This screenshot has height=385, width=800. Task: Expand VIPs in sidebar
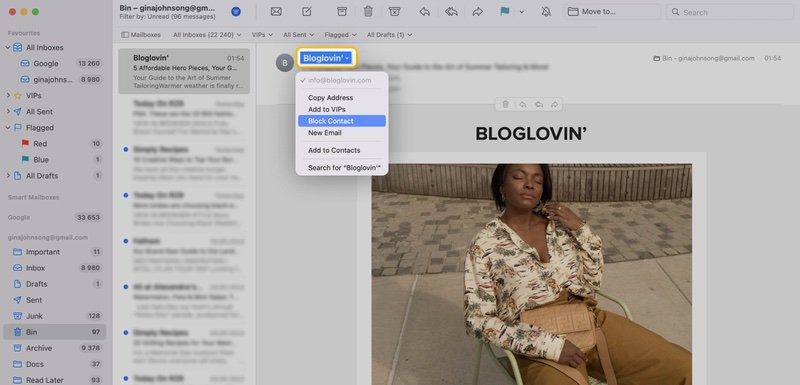click(x=8, y=95)
